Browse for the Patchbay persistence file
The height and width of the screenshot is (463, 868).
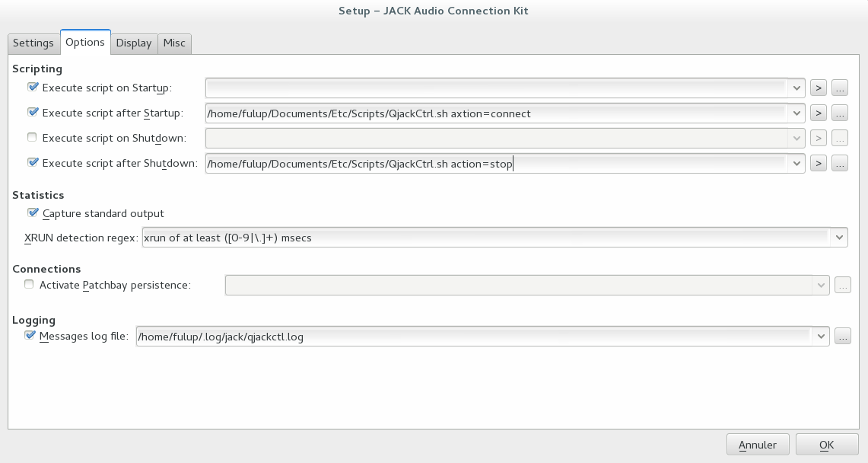(842, 286)
